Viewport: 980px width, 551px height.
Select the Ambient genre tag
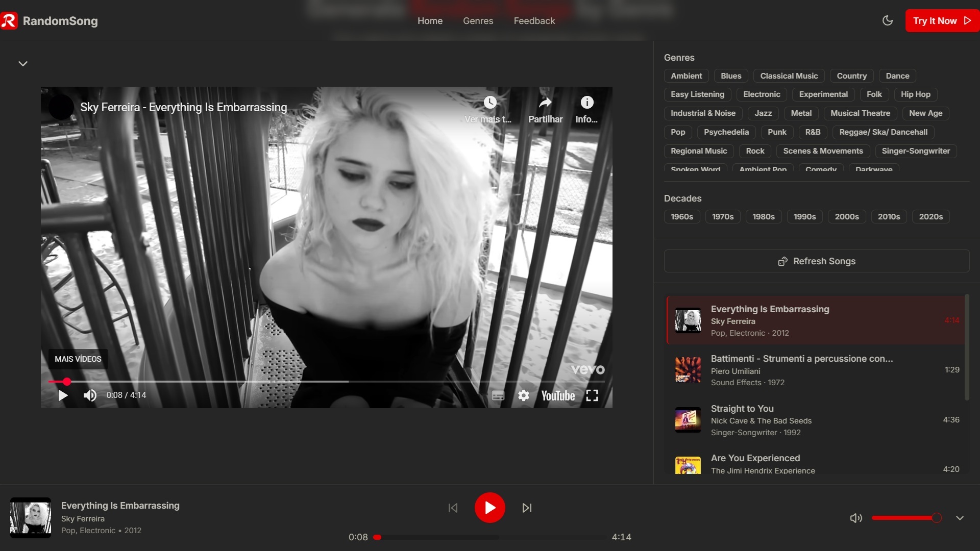click(686, 76)
